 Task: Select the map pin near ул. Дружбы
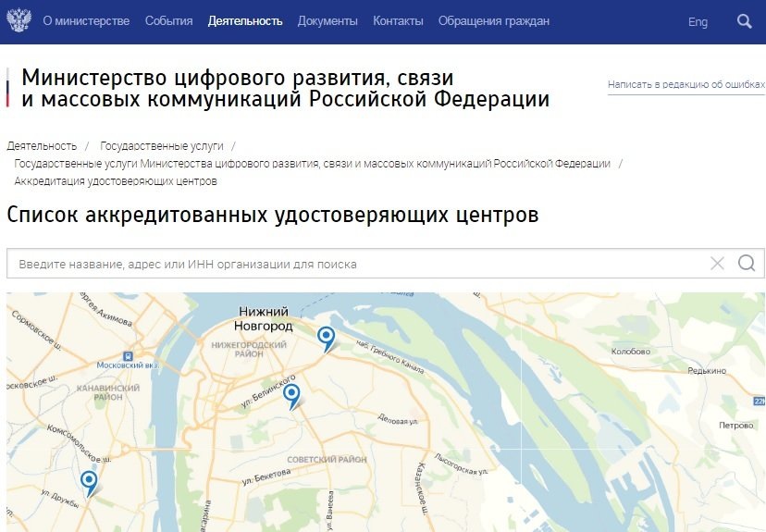89,484
